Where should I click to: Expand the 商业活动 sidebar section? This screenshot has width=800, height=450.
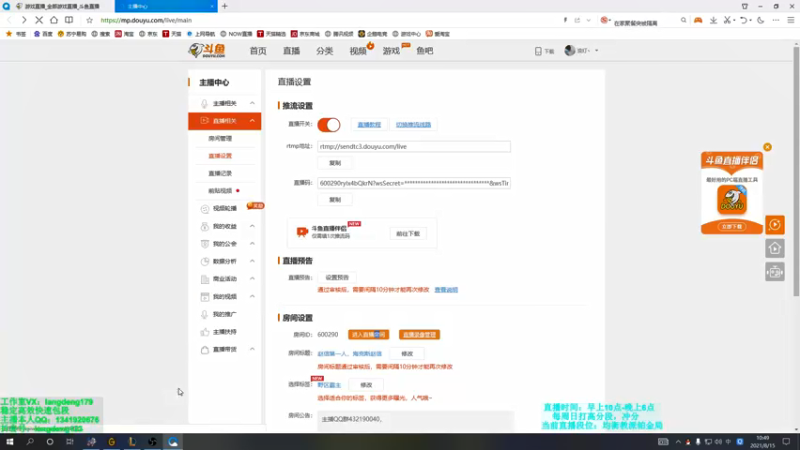[x=252, y=279]
